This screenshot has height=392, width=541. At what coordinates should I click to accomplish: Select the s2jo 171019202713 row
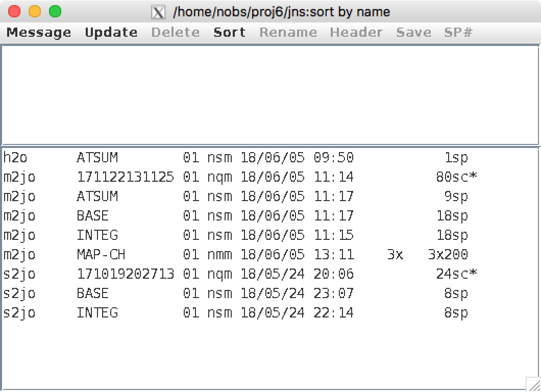(270, 274)
